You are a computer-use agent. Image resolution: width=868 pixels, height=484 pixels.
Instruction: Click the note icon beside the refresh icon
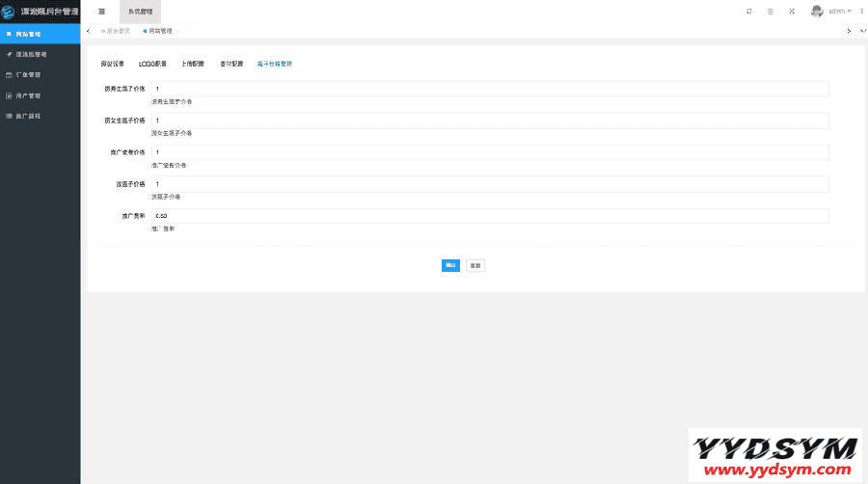770,11
